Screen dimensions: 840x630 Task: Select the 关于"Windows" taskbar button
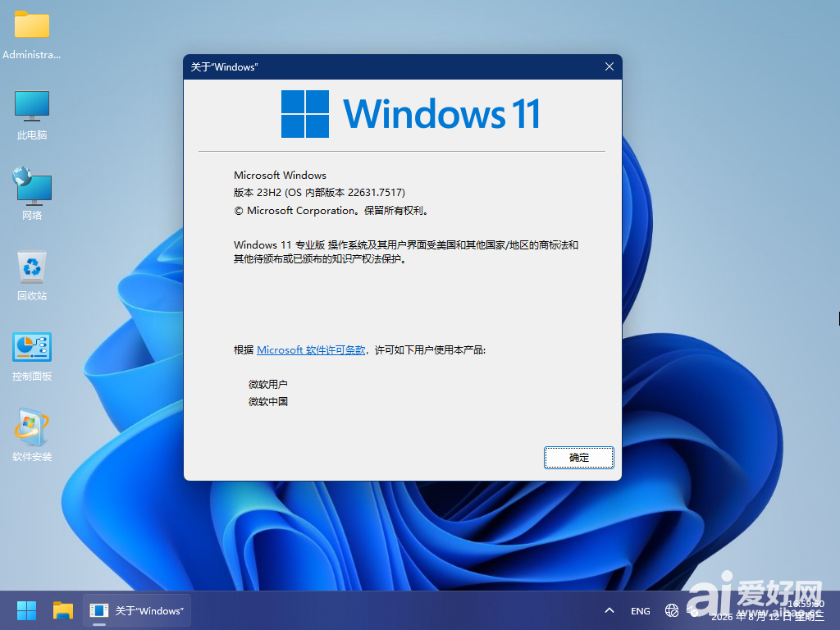coord(137,610)
